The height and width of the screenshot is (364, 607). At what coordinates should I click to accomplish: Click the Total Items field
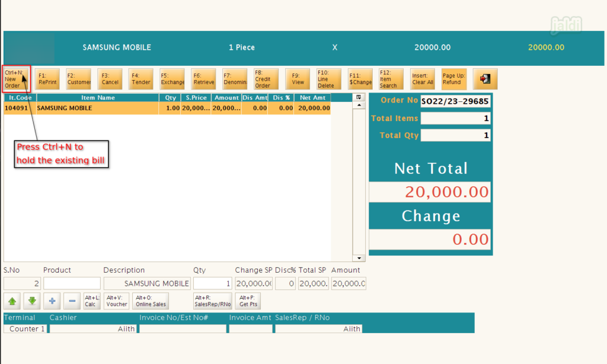pyautogui.click(x=455, y=119)
